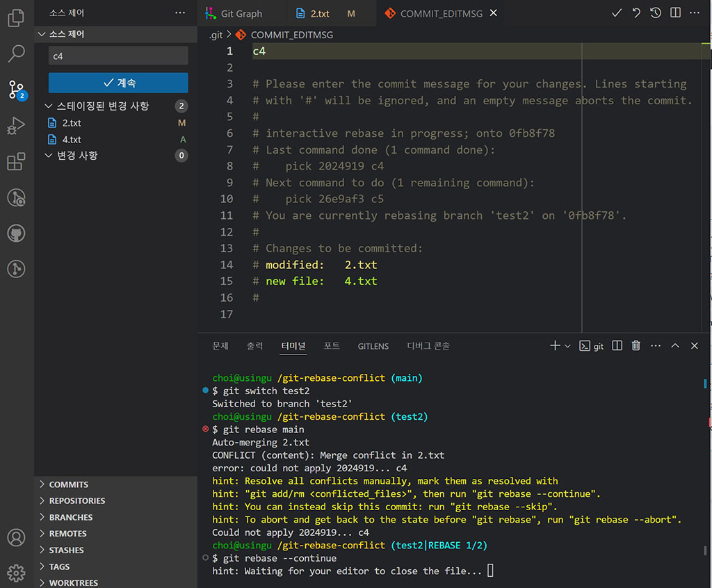712x588 pixels.
Task: Create a new terminal with the plus icon
Action: coord(554,345)
